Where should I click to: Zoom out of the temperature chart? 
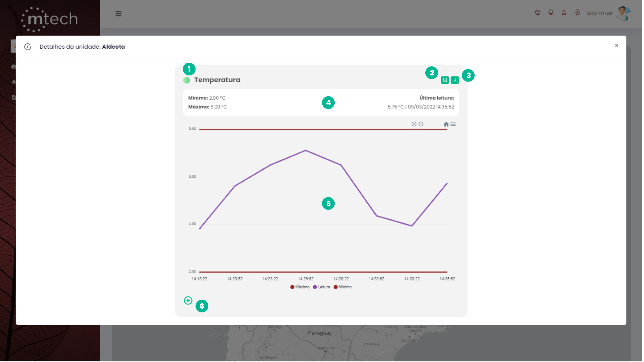pos(421,124)
